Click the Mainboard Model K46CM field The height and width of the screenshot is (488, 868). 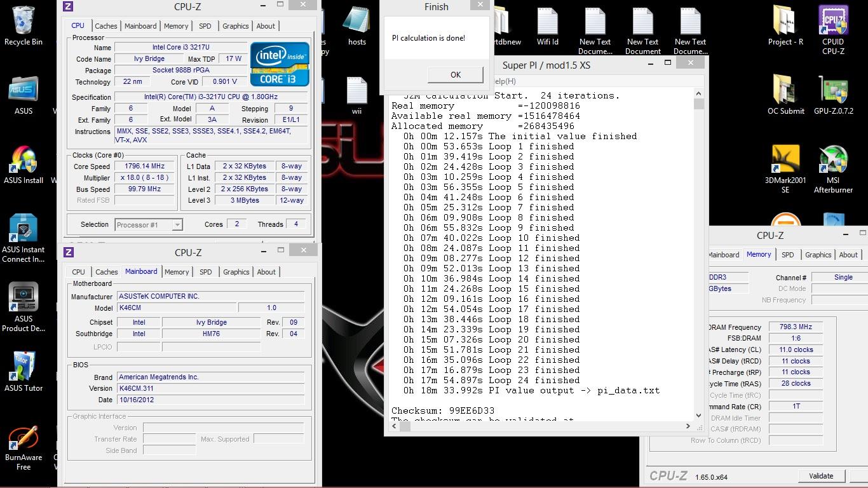(177, 308)
